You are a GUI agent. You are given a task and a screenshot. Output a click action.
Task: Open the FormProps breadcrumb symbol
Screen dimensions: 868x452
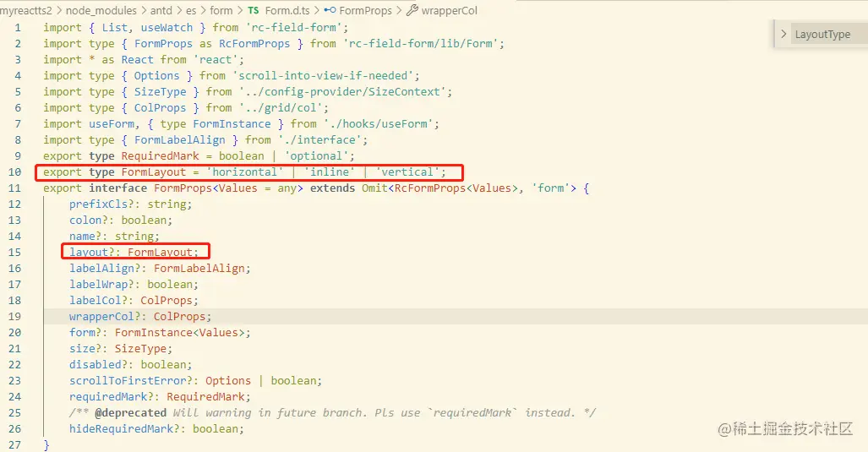tap(365, 10)
